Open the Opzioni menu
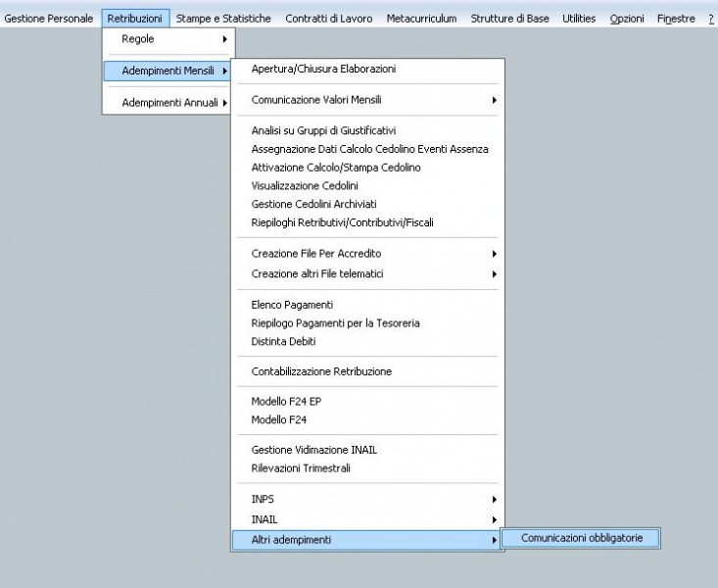The width and height of the screenshot is (718, 588). (627, 19)
